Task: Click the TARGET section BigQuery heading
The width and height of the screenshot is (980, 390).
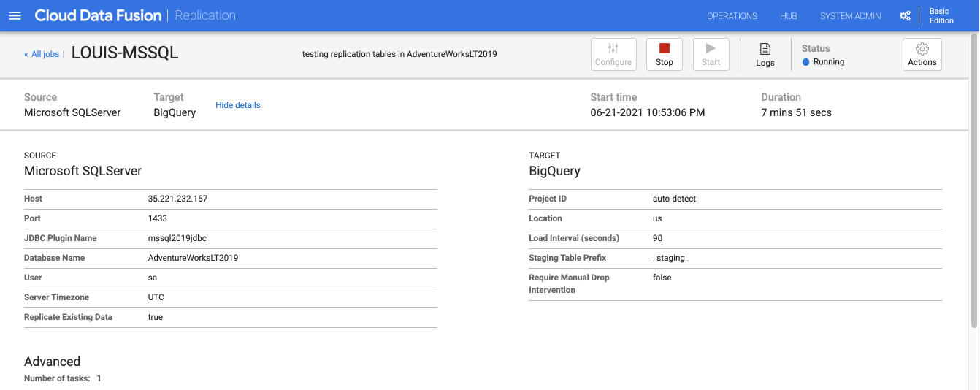Action: [x=554, y=171]
